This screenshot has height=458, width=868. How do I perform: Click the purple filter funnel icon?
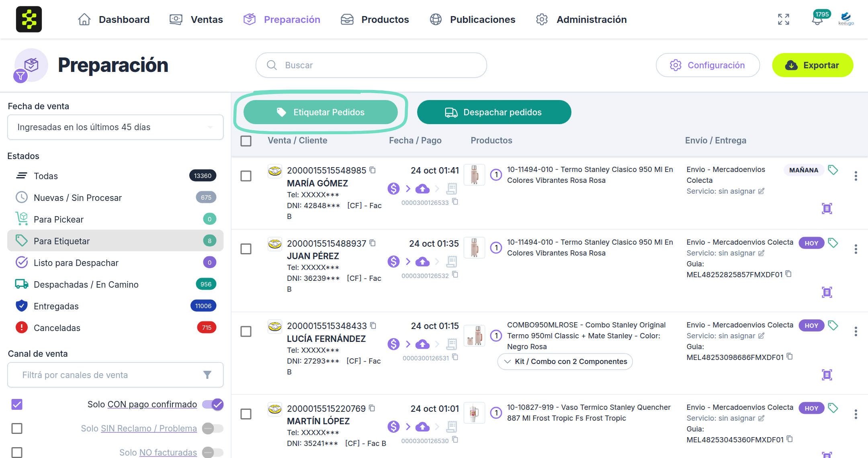pos(20,76)
